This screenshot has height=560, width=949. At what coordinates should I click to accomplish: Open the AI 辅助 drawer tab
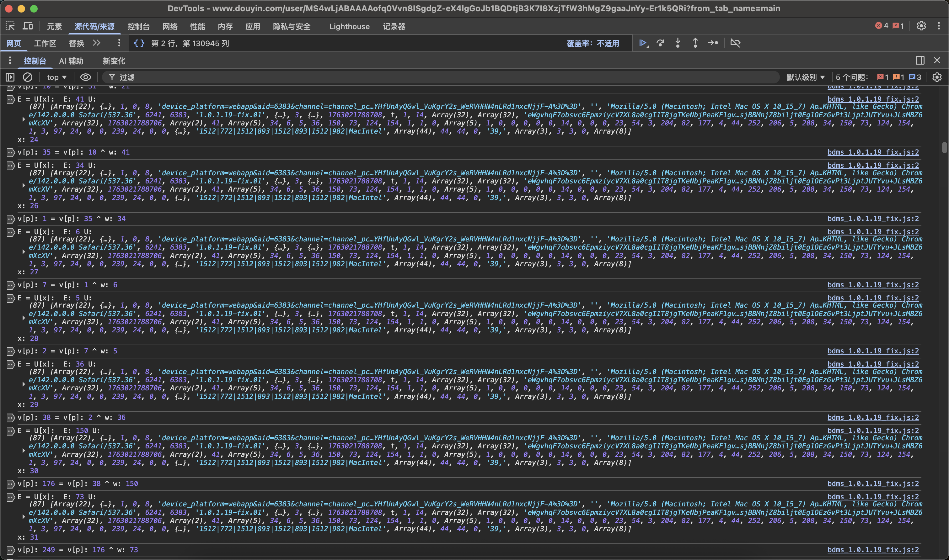pos(71,61)
